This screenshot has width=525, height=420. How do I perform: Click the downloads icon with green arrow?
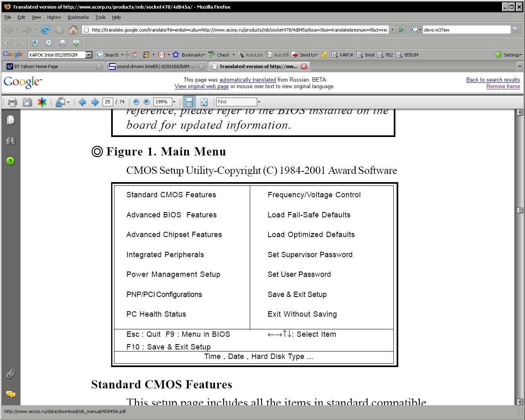coord(76,43)
